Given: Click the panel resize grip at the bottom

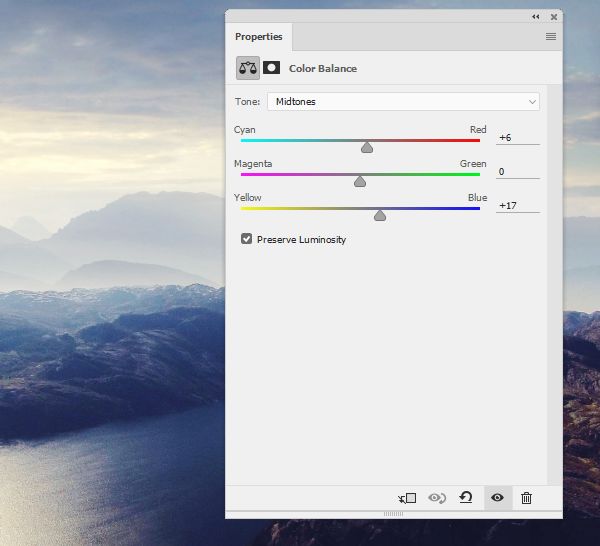Looking at the screenshot, I should pos(393,514).
